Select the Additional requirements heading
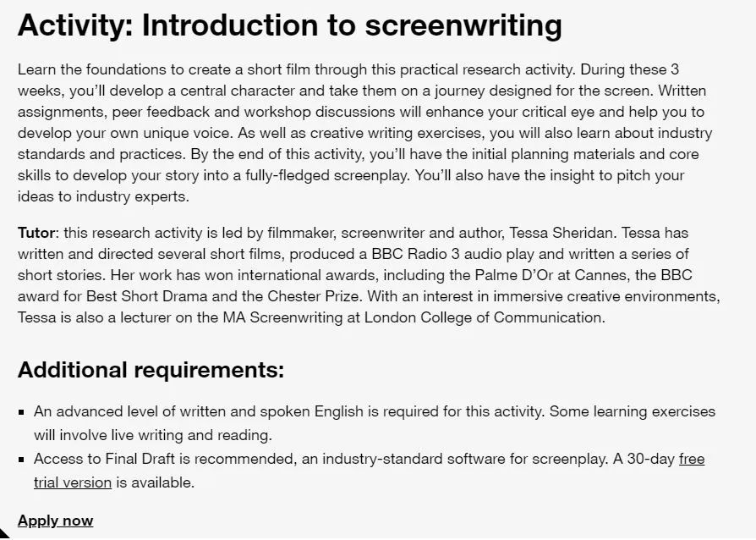Image resolution: width=756 pixels, height=540 pixels. click(151, 370)
